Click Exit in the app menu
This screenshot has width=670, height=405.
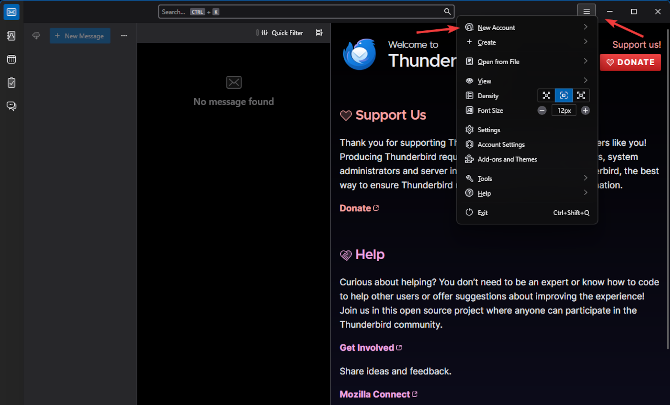[x=526, y=212]
